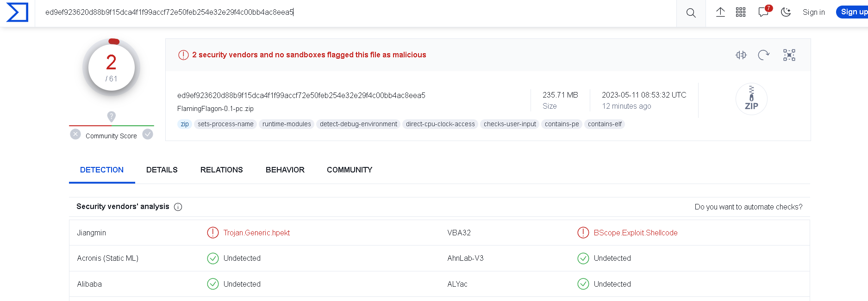Click the find similar files icon
This screenshot has height=301, width=868.
click(x=741, y=55)
